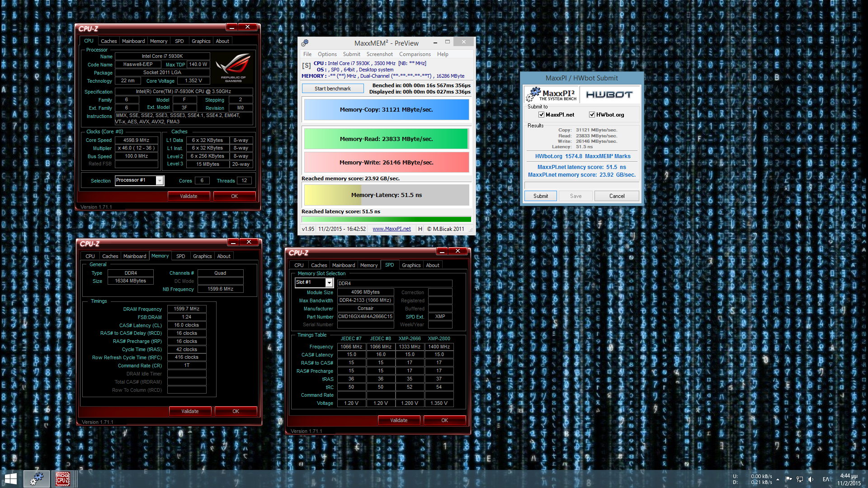Click the Republic of Gamers logo in CPU-Z
Image resolution: width=868 pixels, height=488 pixels.
coord(233,68)
